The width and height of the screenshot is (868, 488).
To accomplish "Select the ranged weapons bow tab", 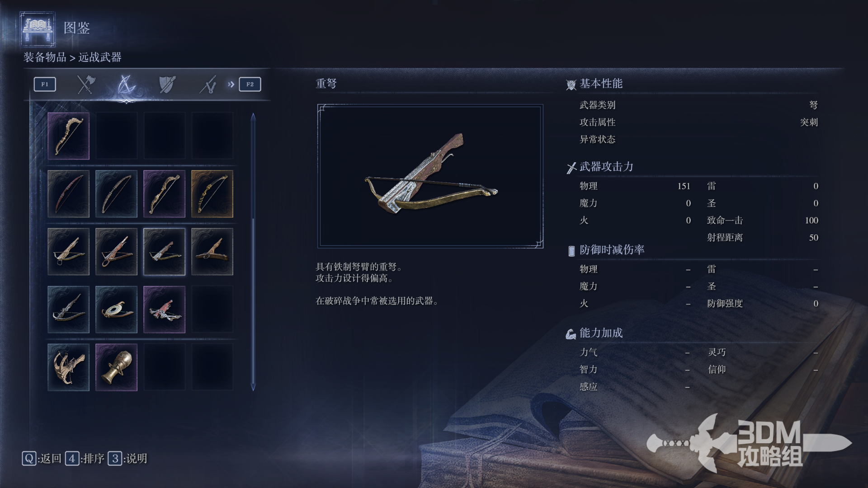I will pos(127,84).
